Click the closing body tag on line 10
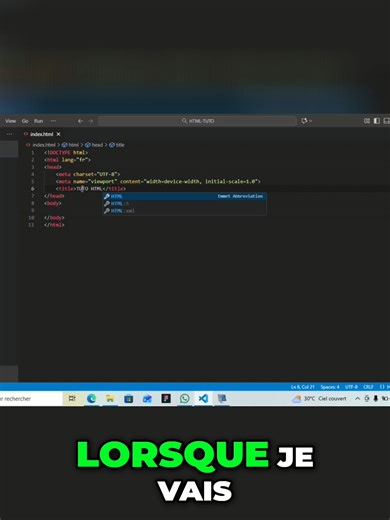The image size is (390, 520). click(x=54, y=218)
